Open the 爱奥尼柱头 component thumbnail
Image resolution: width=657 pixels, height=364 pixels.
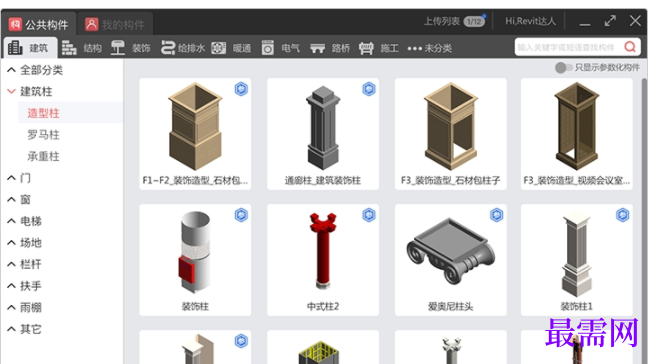pyautogui.click(x=450, y=252)
